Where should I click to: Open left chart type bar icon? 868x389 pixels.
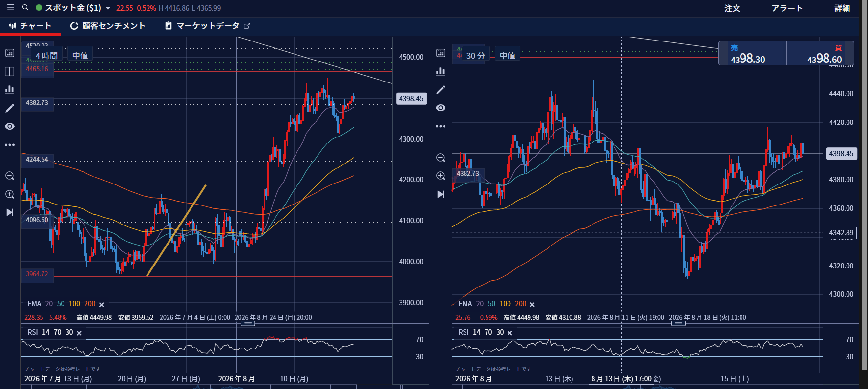pyautogui.click(x=10, y=89)
